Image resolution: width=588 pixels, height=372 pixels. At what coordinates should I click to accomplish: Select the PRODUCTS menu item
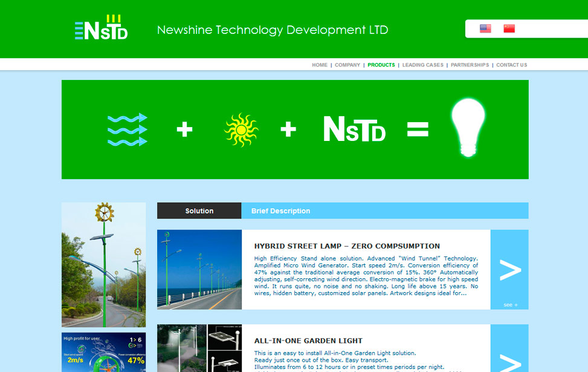click(381, 65)
